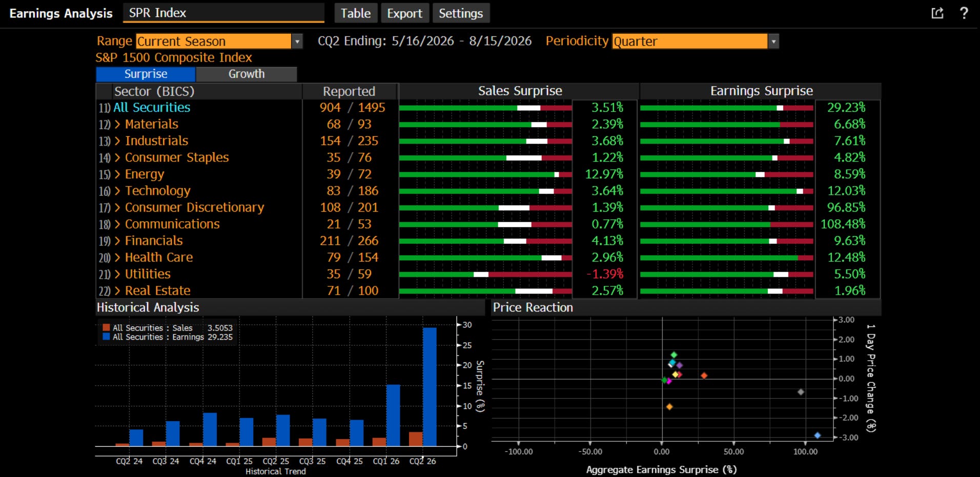This screenshot has width=980, height=477.
Task: Click the 211 / 266 Financials reported value
Action: point(349,241)
